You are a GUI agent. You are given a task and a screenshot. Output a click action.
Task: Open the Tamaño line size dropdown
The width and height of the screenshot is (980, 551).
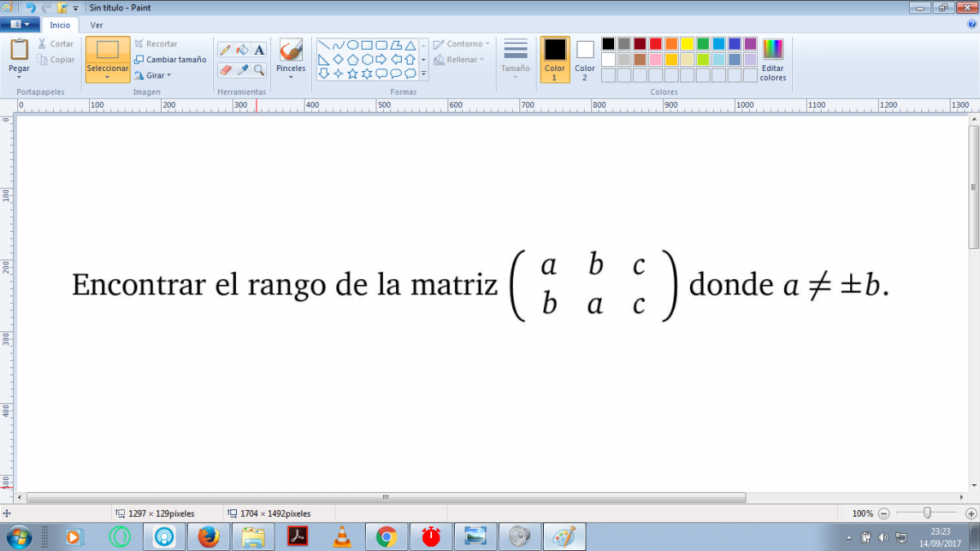[x=515, y=60]
